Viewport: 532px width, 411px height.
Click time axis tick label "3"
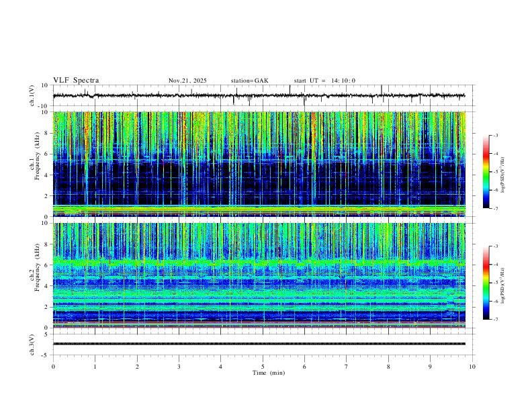tap(179, 367)
